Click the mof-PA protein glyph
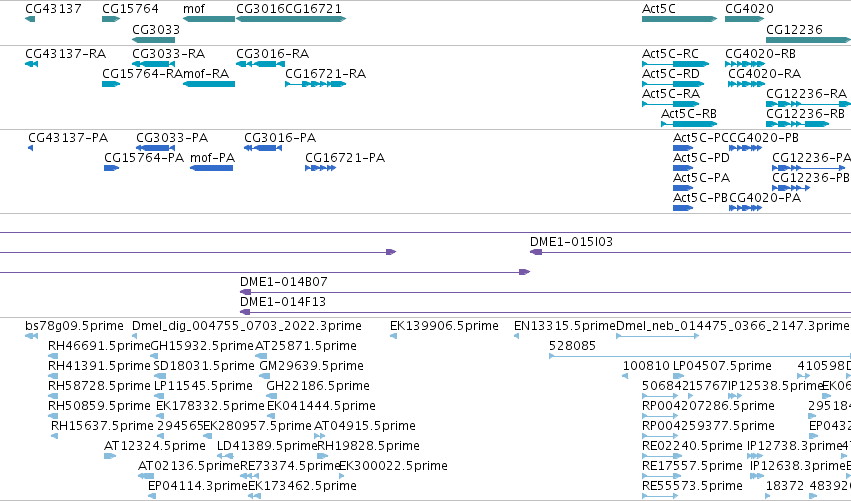Viewport: 851px width, 501px height. coord(212,168)
